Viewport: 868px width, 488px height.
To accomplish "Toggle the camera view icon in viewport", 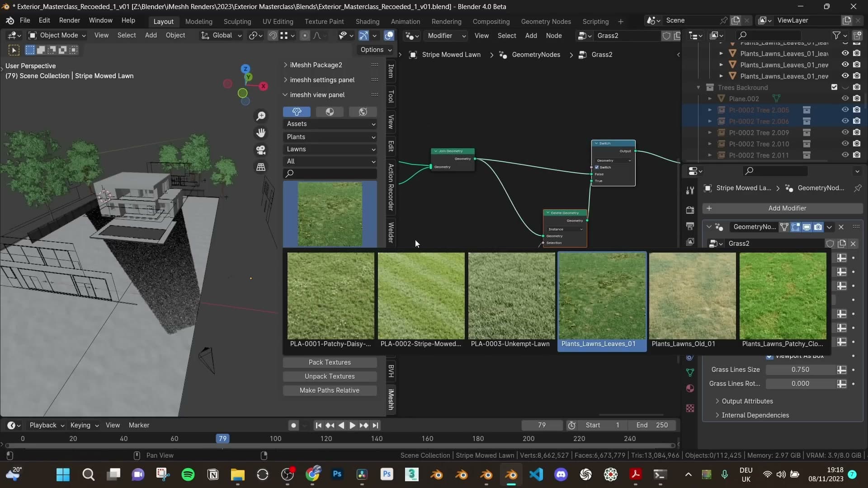I will [x=261, y=150].
